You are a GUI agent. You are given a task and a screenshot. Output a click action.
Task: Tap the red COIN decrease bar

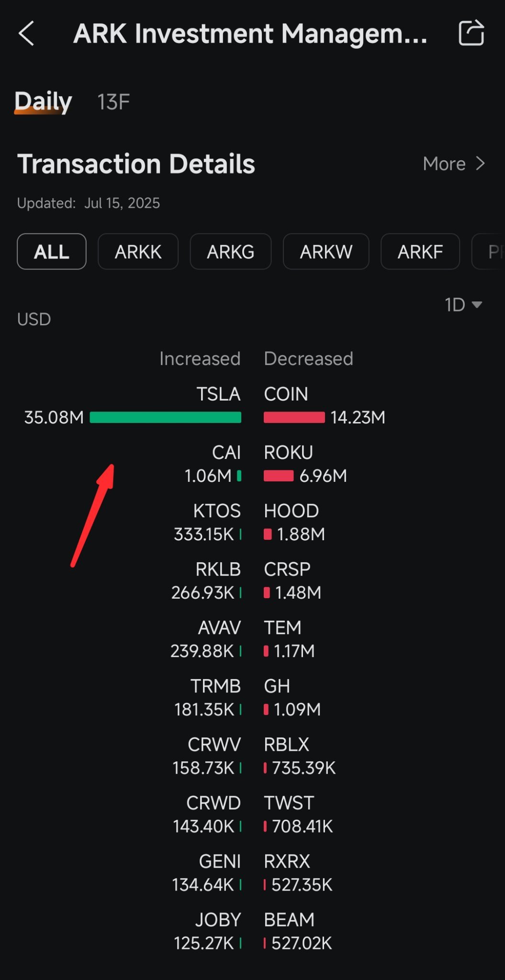tap(294, 417)
